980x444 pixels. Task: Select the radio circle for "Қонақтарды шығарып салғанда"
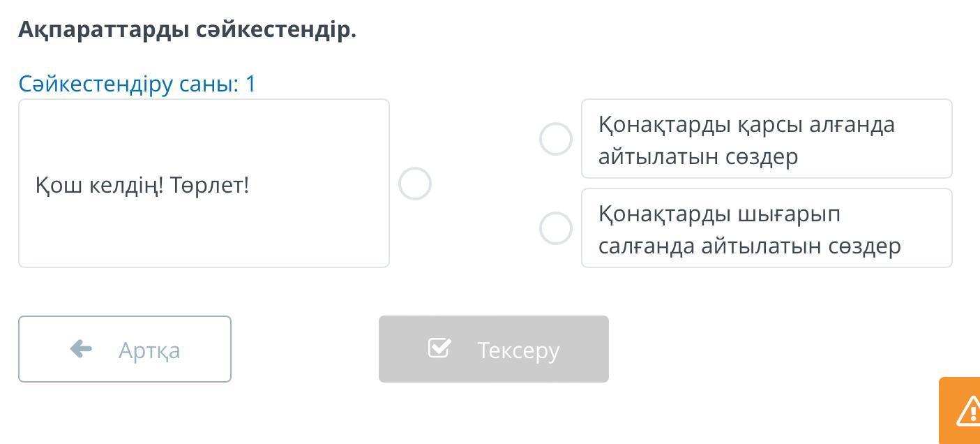tap(556, 228)
